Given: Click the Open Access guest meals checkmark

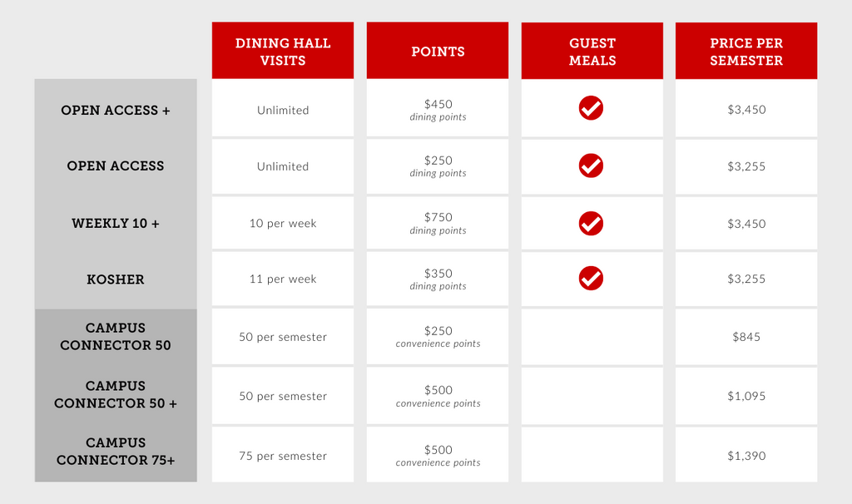Looking at the screenshot, I should (591, 166).
